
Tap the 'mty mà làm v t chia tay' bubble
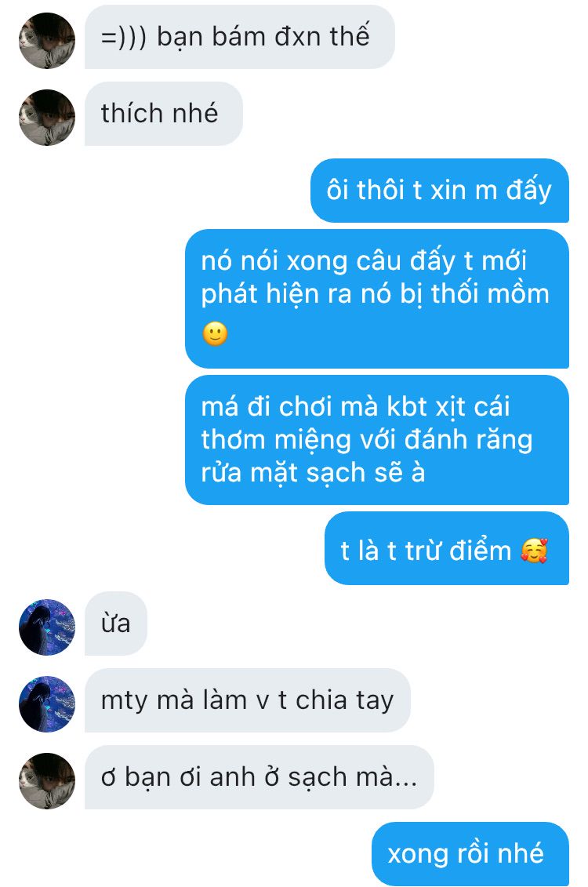tap(247, 700)
